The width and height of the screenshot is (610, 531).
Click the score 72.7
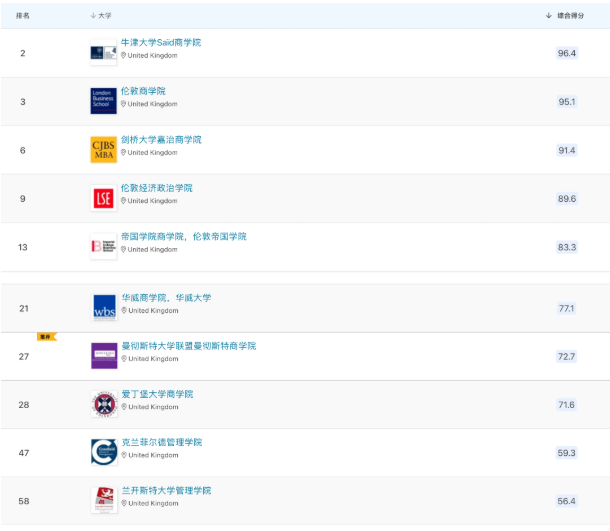(566, 357)
